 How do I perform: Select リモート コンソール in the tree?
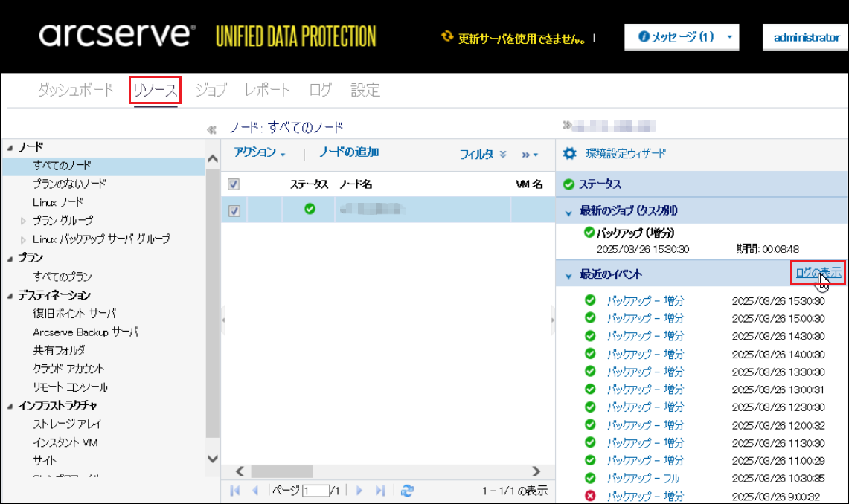tap(70, 387)
